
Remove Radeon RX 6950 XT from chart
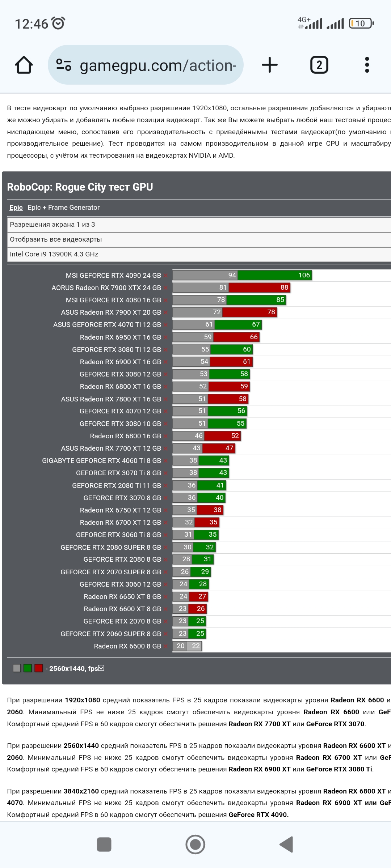point(165,337)
